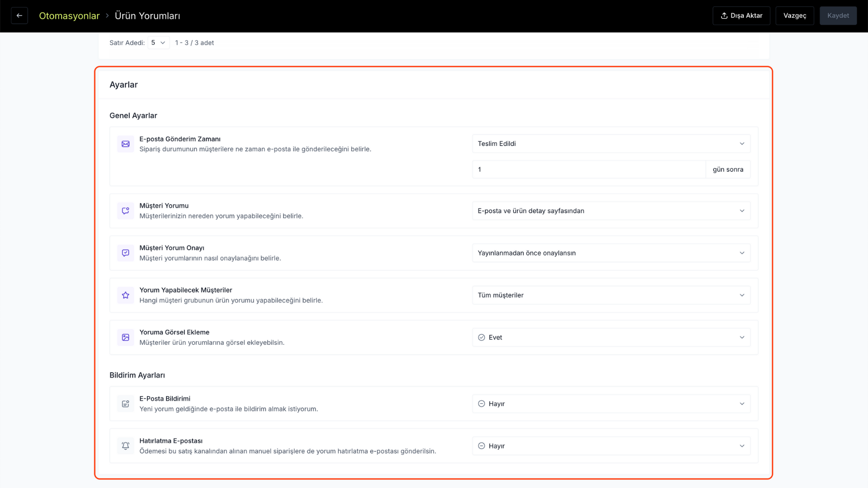Open the Satır Adedi rows dropdown

pyautogui.click(x=159, y=42)
